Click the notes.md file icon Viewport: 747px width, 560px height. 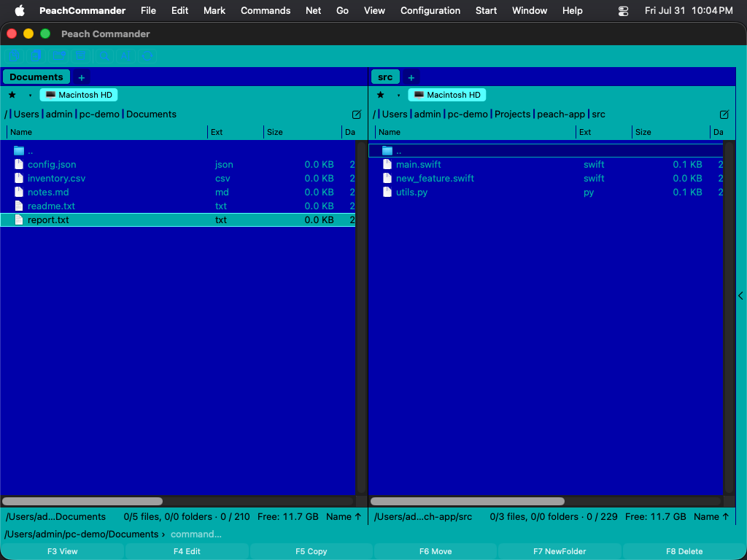pyautogui.click(x=19, y=192)
